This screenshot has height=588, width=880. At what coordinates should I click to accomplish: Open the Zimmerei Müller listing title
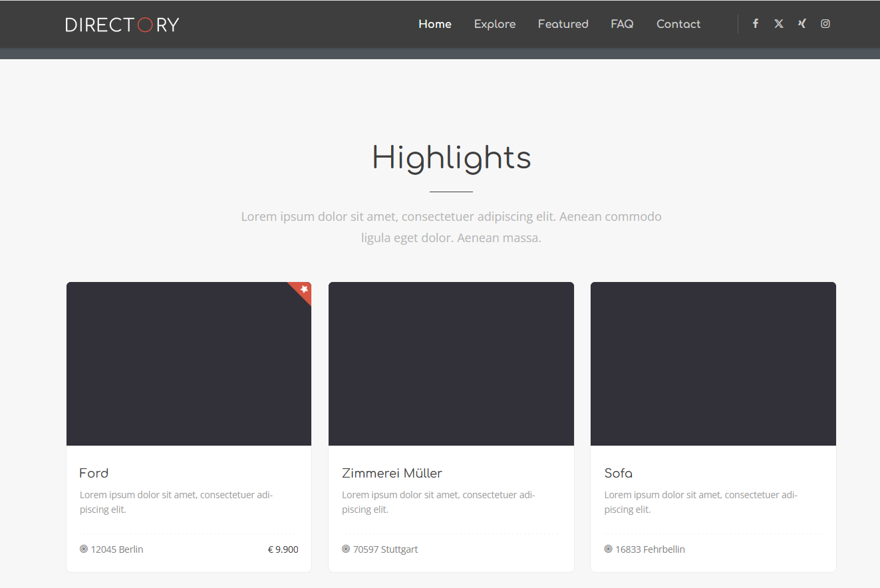pyautogui.click(x=392, y=474)
